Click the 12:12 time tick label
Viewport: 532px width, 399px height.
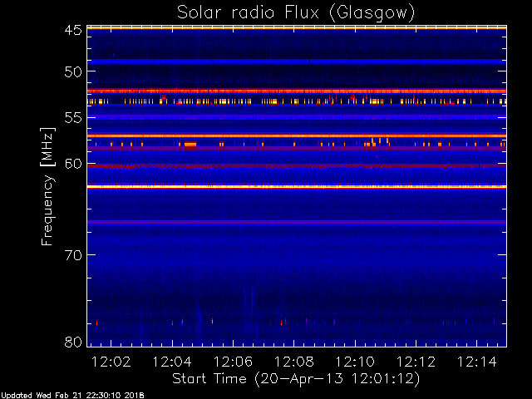(416, 362)
